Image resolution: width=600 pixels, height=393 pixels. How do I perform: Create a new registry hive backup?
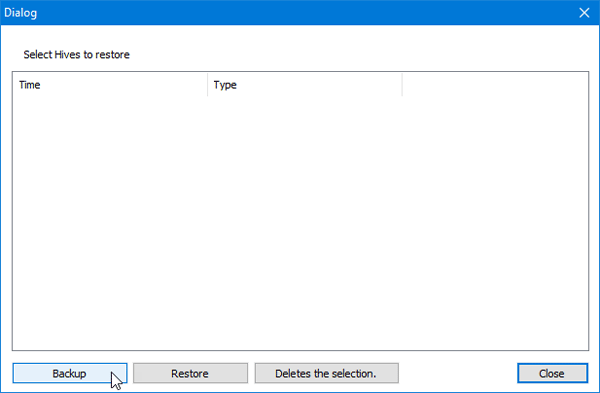point(70,373)
